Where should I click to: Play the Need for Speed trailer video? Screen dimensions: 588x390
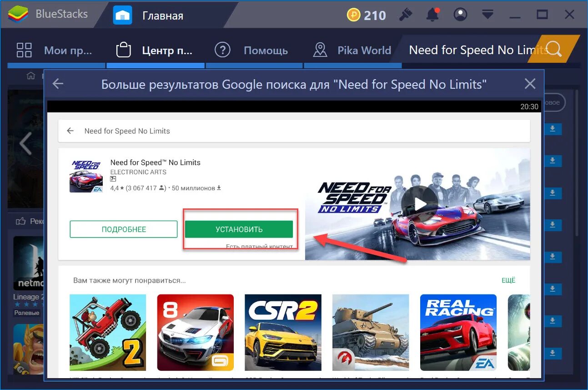click(x=420, y=204)
